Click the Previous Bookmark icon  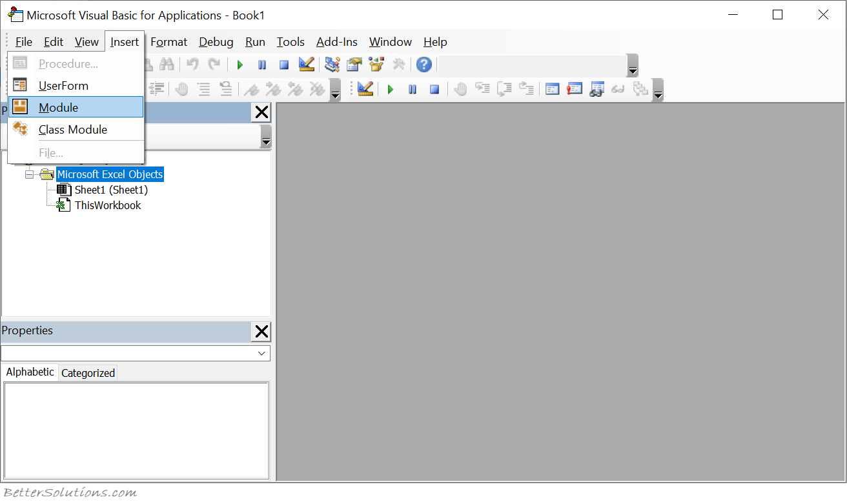[295, 89]
